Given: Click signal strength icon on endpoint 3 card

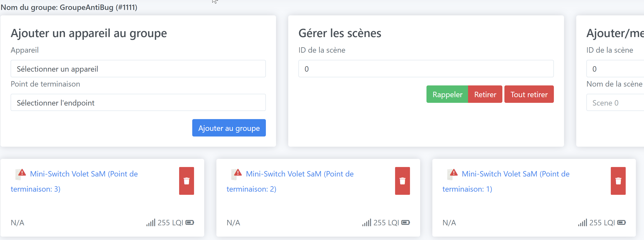Looking at the screenshot, I should point(151,223).
